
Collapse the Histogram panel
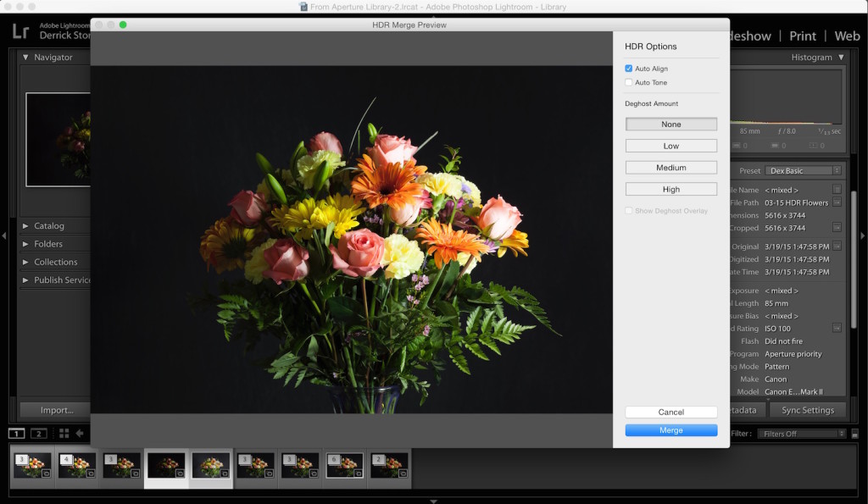point(841,58)
